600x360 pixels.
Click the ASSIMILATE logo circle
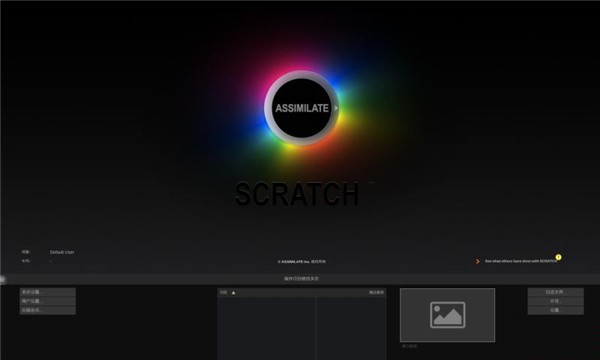302,108
